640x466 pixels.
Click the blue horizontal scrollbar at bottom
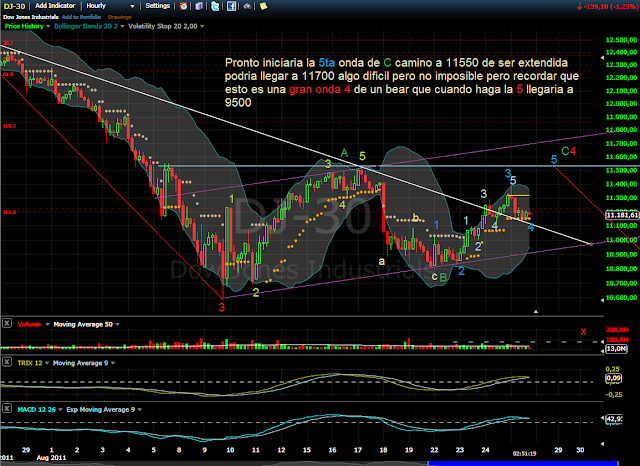pyautogui.click(x=523, y=463)
